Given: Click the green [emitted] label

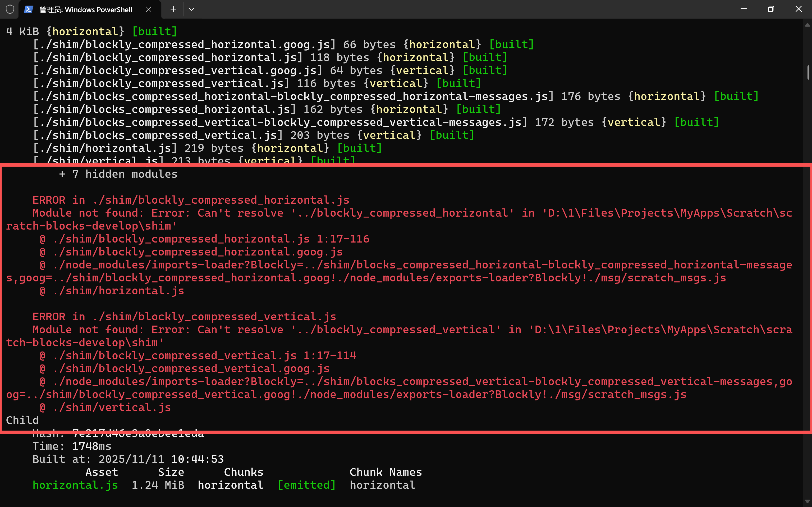Looking at the screenshot, I should 306,485.
